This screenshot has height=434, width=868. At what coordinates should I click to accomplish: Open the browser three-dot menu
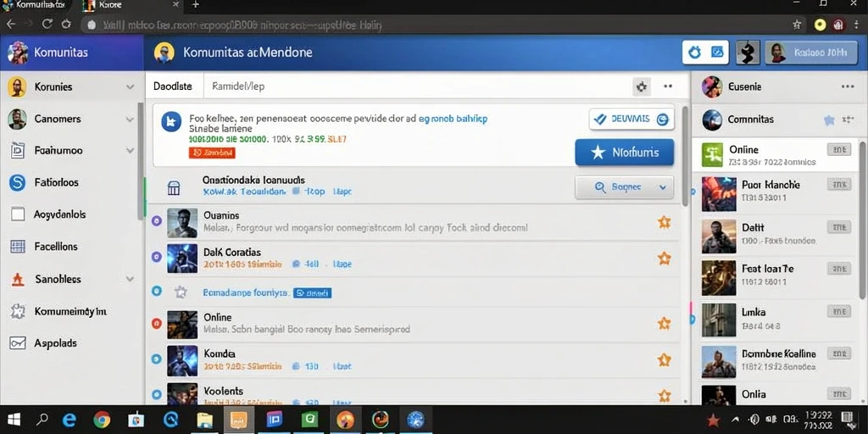856,25
